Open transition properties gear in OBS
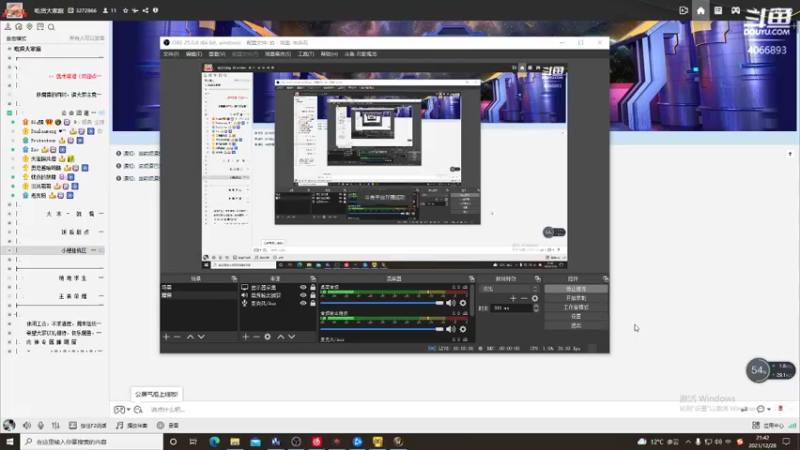 (x=535, y=298)
